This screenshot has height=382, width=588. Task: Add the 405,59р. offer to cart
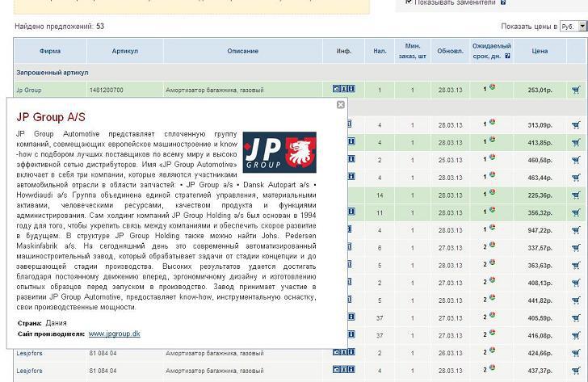[576, 318]
